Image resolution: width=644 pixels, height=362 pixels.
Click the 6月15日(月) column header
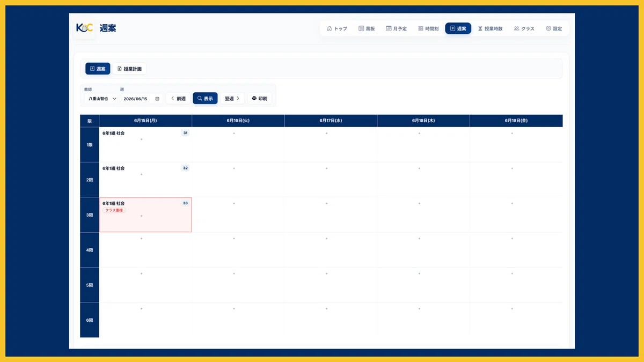coord(145,121)
